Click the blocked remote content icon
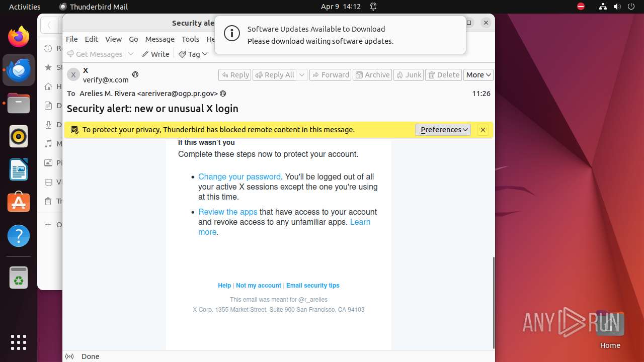Screen dimensions: 644x362 [74, 130]
